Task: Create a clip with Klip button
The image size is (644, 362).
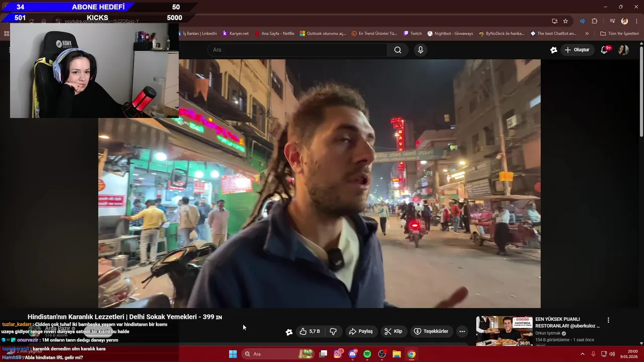Action: click(x=393, y=331)
